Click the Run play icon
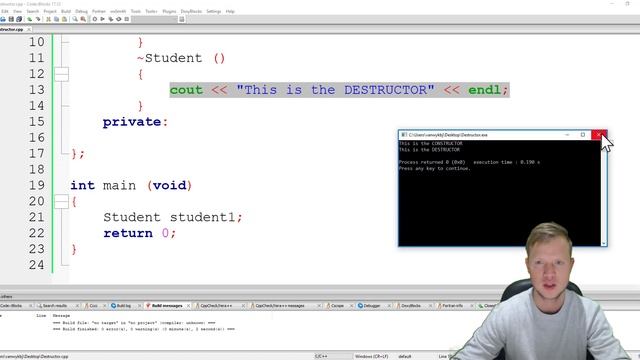The height and width of the screenshot is (360, 640). pyautogui.click(x=102, y=19)
